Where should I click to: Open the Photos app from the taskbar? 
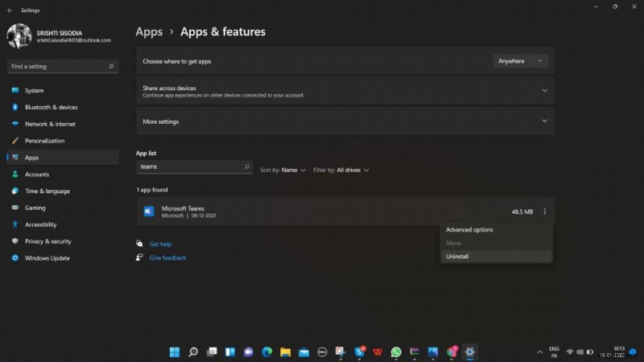433,352
